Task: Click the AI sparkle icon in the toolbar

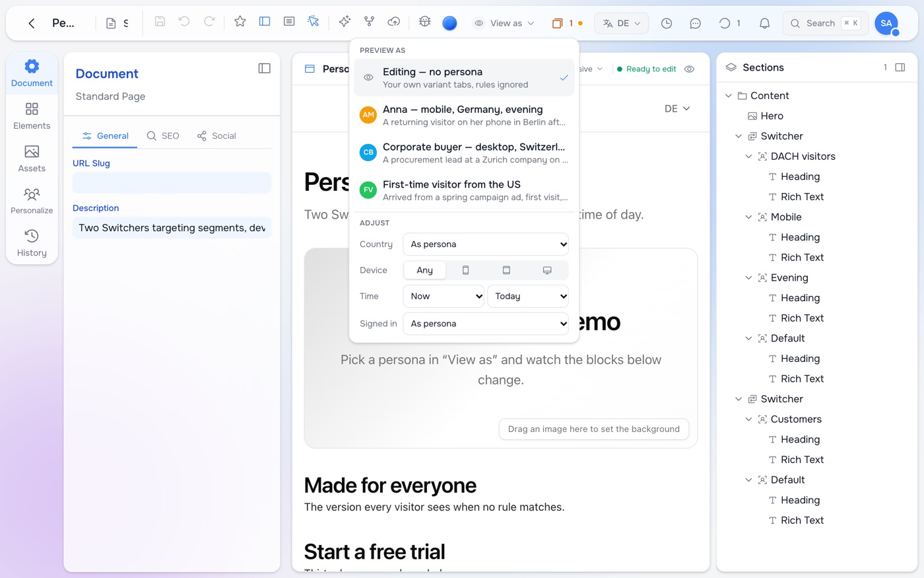Action: coord(345,22)
